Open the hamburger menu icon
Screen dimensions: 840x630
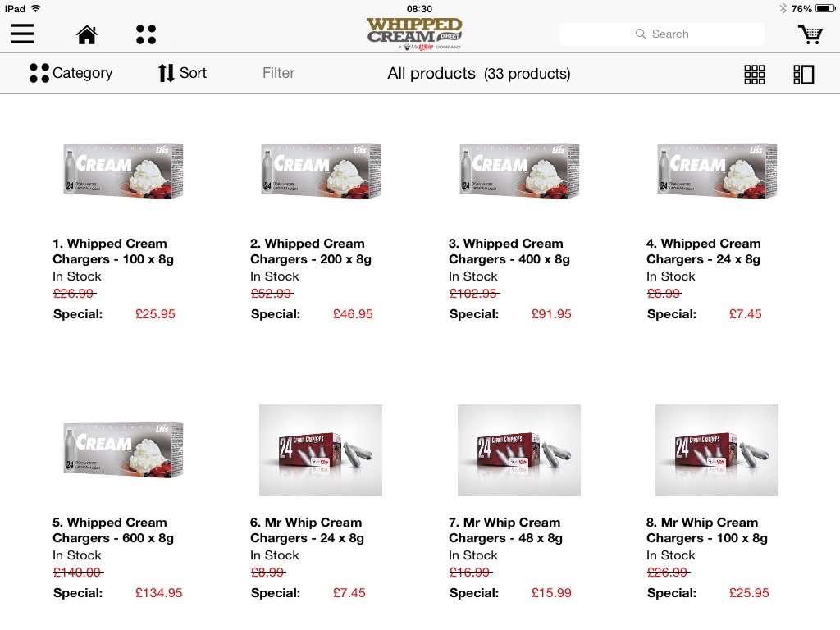[x=22, y=34]
